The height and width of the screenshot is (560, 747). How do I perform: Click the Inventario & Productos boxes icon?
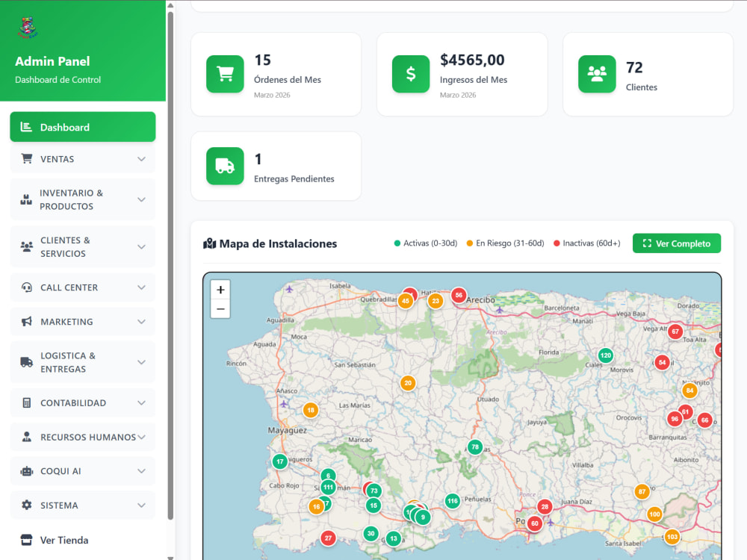pyautogui.click(x=26, y=199)
